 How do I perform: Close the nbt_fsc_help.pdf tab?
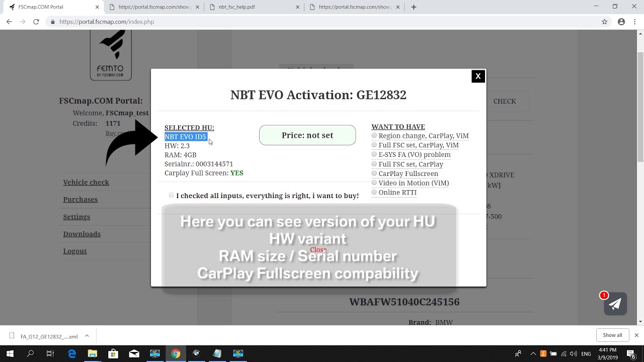(x=298, y=7)
